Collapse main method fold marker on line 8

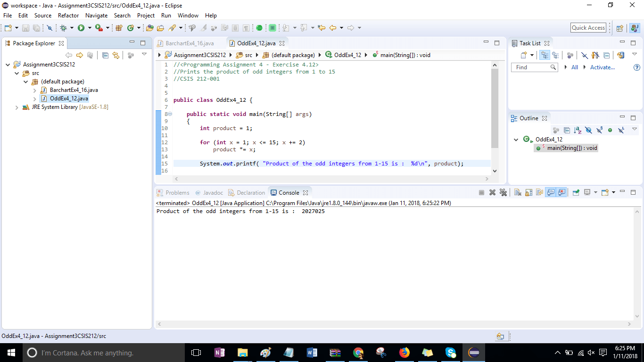[x=170, y=114]
